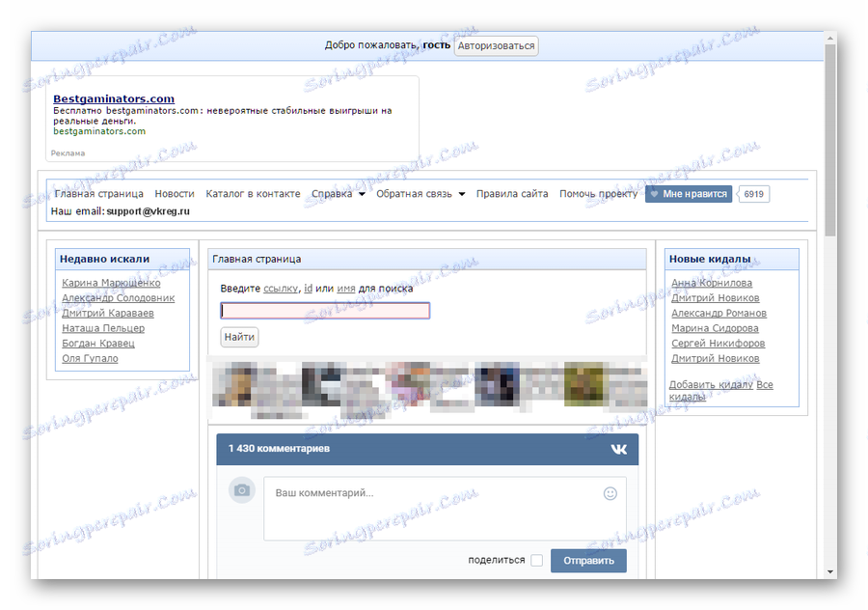The height and width of the screenshot is (610, 868).
Task: Open Карина Марющенко recent search
Action: (x=111, y=283)
